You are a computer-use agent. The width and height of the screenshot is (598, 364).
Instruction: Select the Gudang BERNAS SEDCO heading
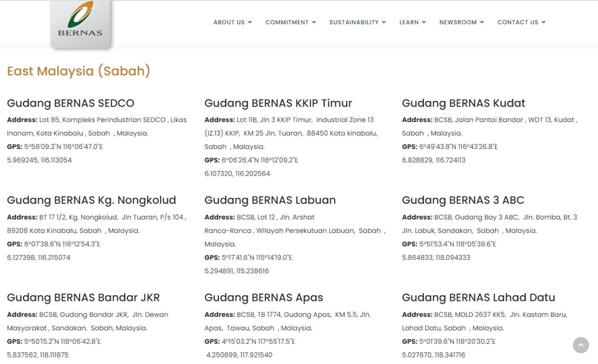71,103
